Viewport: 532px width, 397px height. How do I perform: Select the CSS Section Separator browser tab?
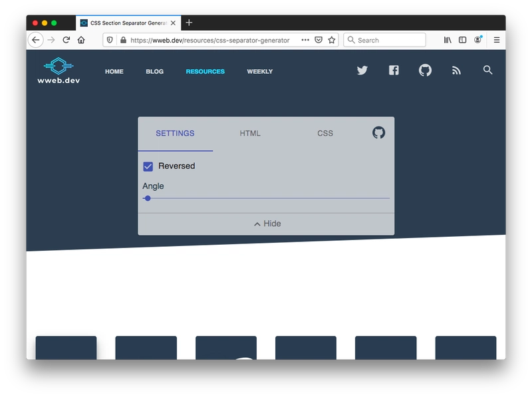[x=128, y=23]
